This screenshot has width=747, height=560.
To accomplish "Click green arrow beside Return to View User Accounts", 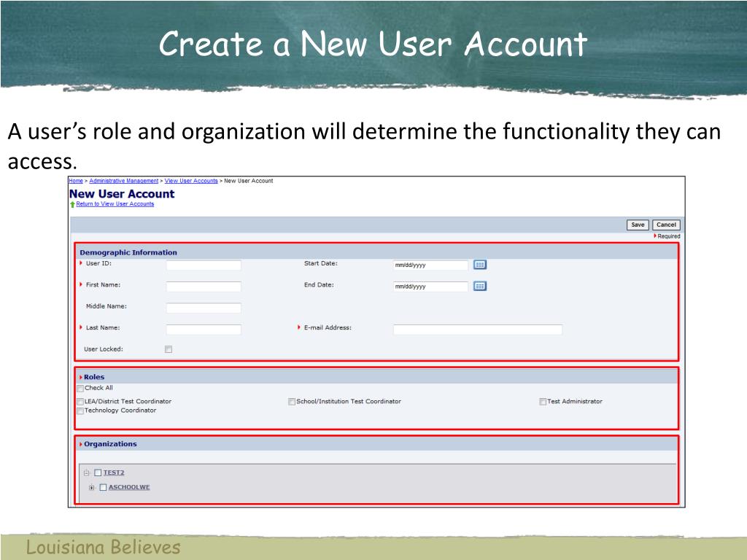I will tap(72, 205).
